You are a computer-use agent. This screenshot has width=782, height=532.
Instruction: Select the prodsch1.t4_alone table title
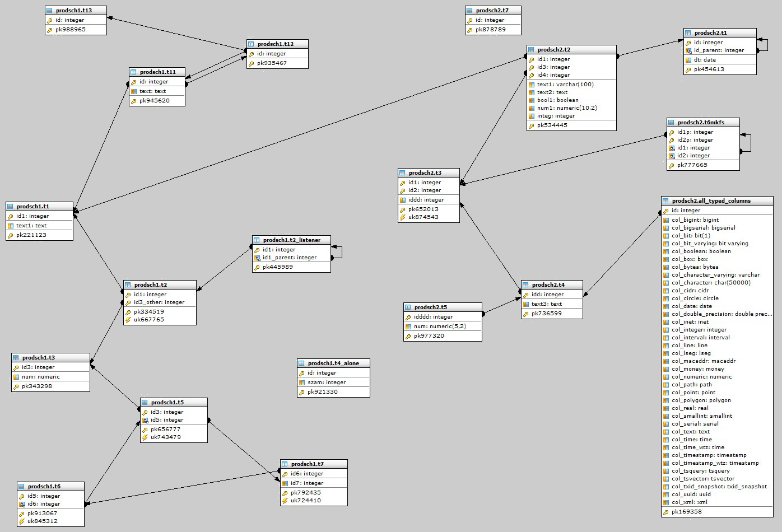pos(333,363)
